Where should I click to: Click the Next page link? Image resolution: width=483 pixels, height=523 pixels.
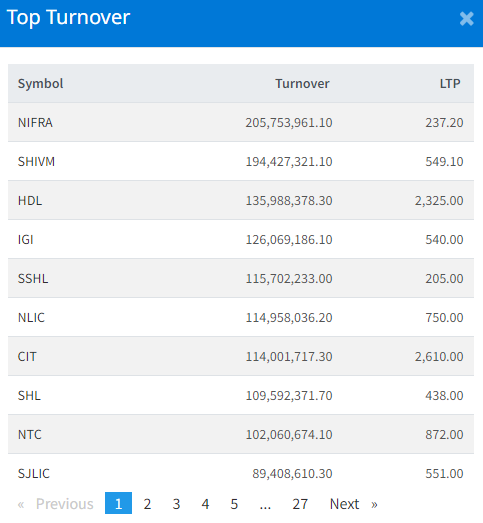click(354, 504)
